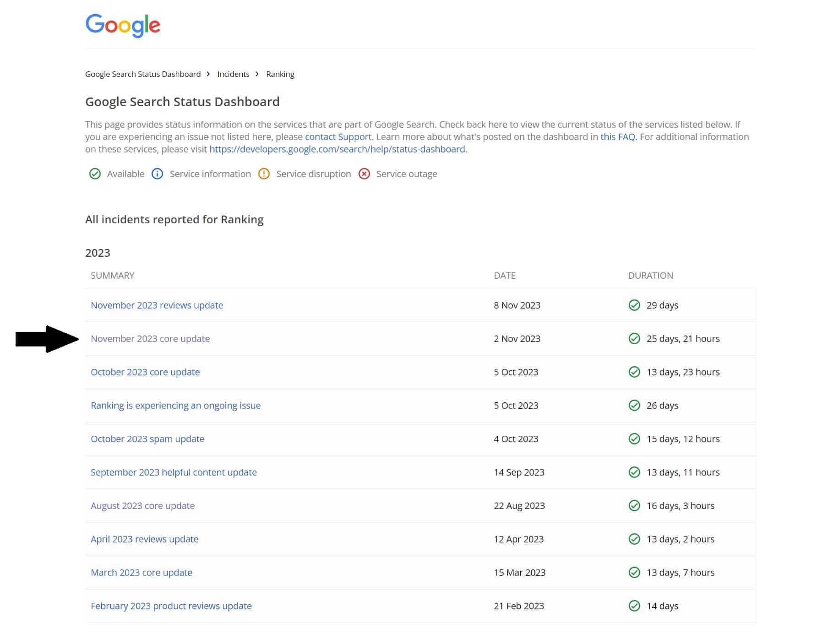Click the date cell '8 Nov 2023'
Viewport: 833px width, 644px height.
pyautogui.click(x=517, y=305)
